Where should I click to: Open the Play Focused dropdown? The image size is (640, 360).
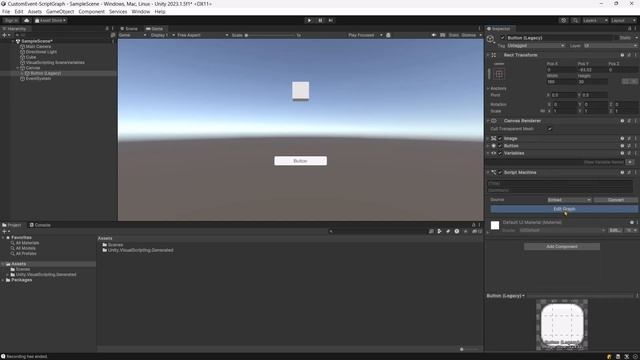pyautogui.click(x=365, y=35)
